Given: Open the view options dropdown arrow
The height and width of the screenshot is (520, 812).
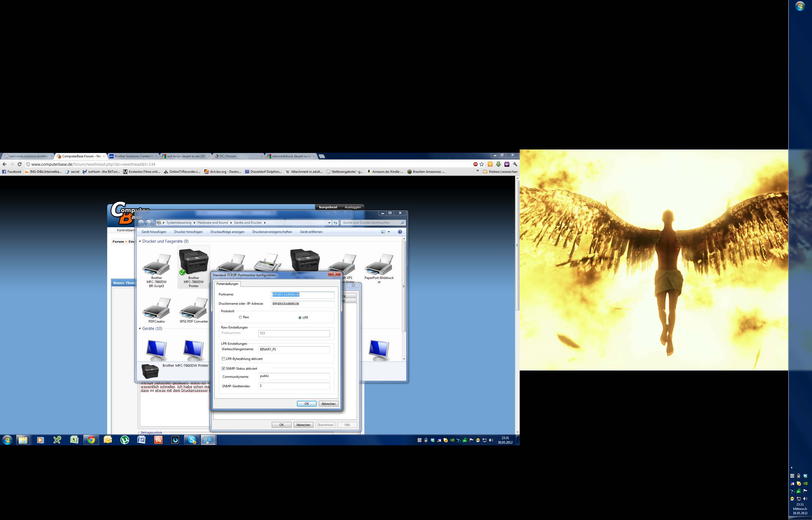Looking at the screenshot, I should click(x=389, y=232).
